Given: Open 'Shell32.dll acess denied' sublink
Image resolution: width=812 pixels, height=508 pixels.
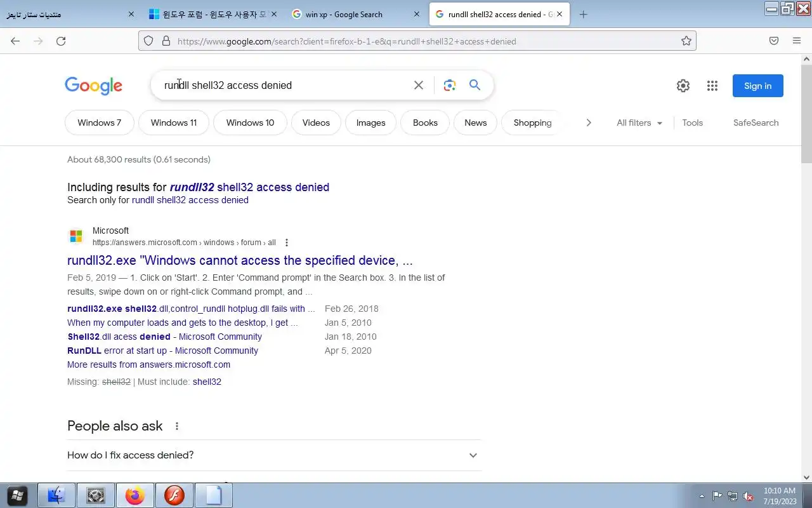Looking at the screenshot, I should (164, 337).
